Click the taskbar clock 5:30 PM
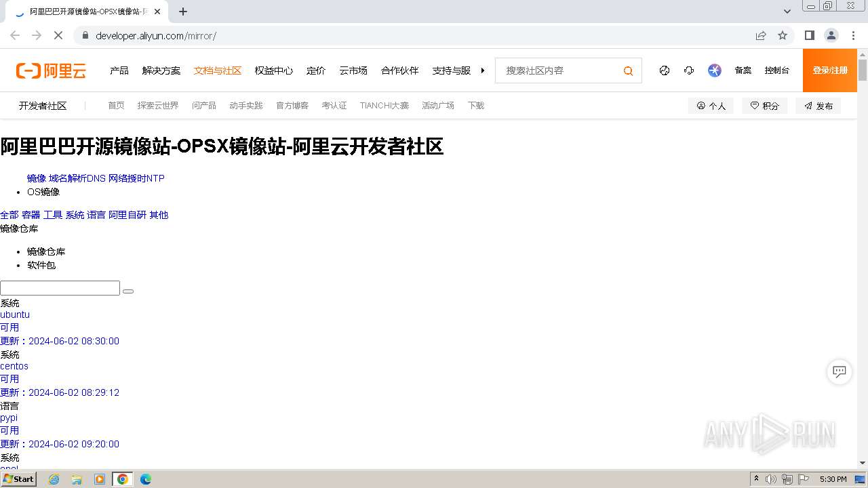The image size is (868, 488). coord(833,479)
